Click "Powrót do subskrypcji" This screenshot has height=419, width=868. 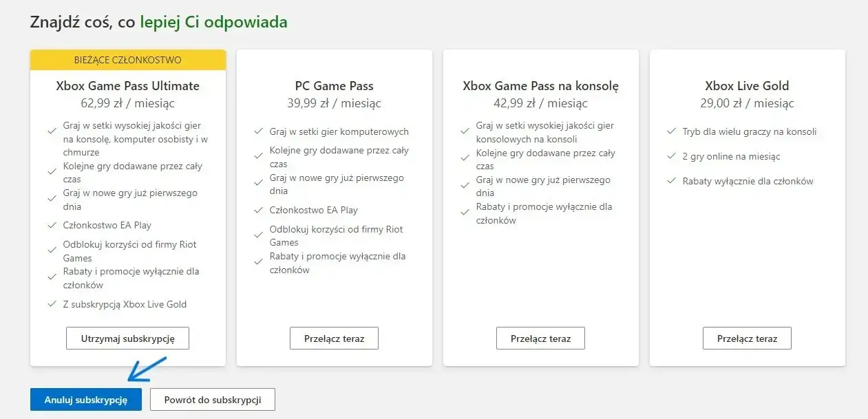(212, 399)
